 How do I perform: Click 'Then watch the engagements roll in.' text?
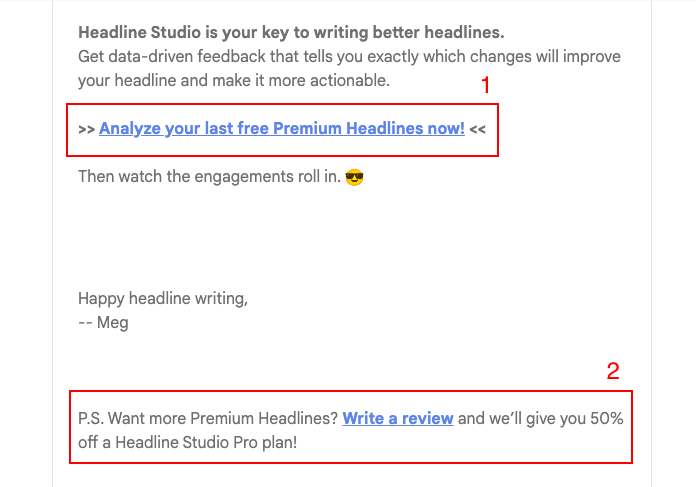click(210, 177)
